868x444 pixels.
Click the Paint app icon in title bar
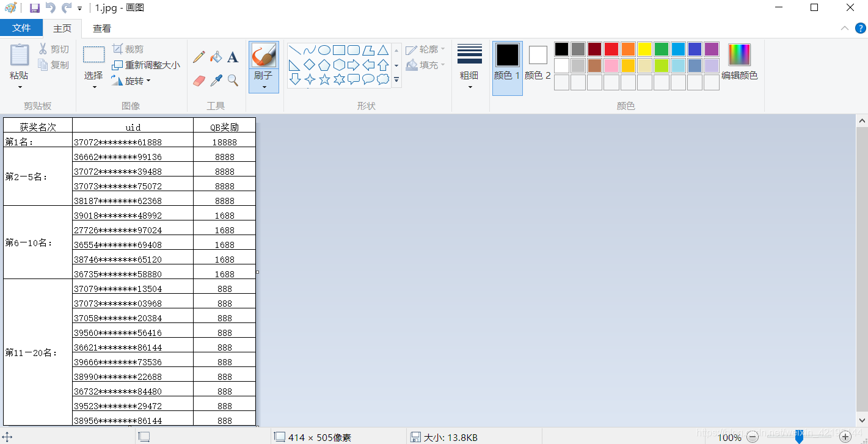pyautogui.click(x=10, y=8)
